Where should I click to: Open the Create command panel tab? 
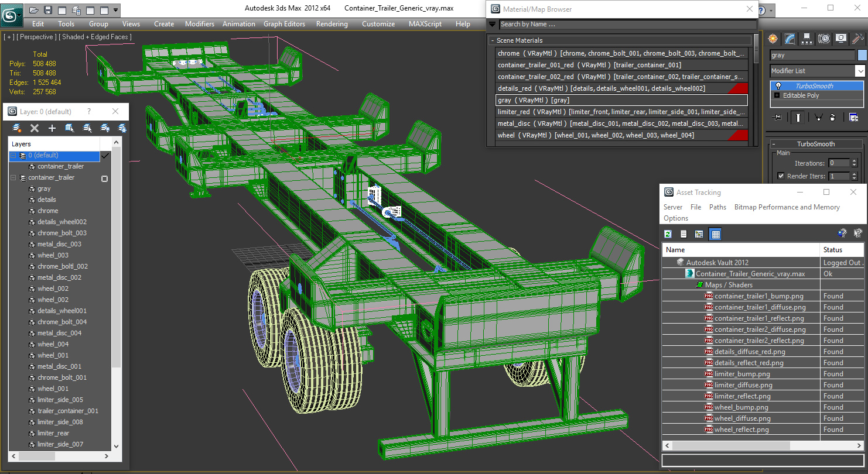773,39
